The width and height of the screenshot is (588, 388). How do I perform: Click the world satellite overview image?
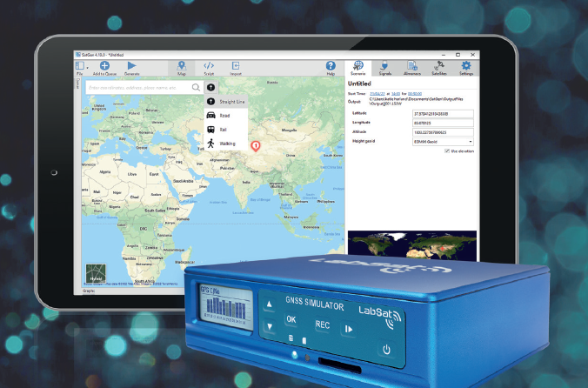coord(412,245)
